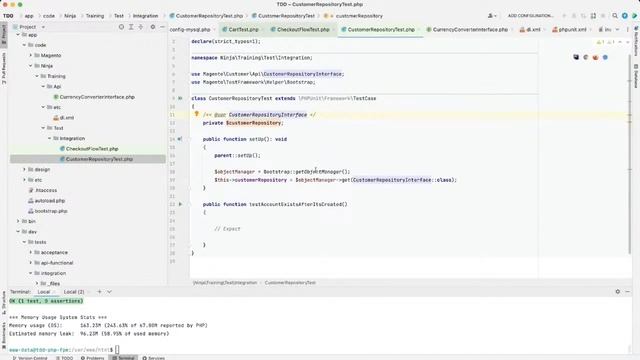Expand the design folder

point(24,169)
